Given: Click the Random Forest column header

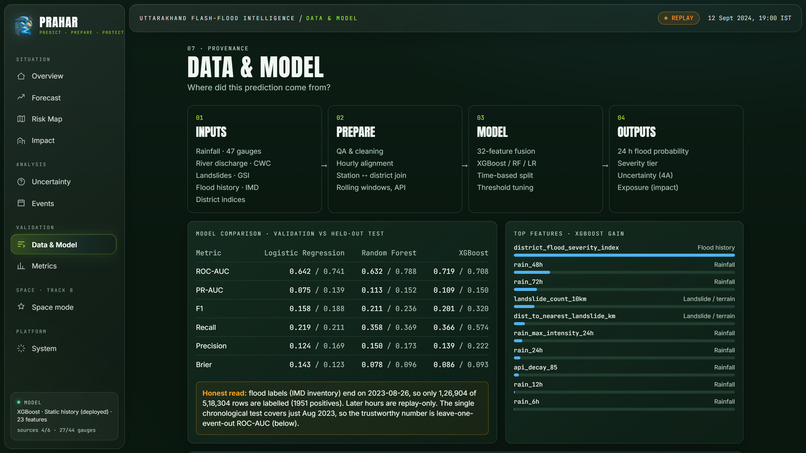Looking at the screenshot, I should [389, 253].
